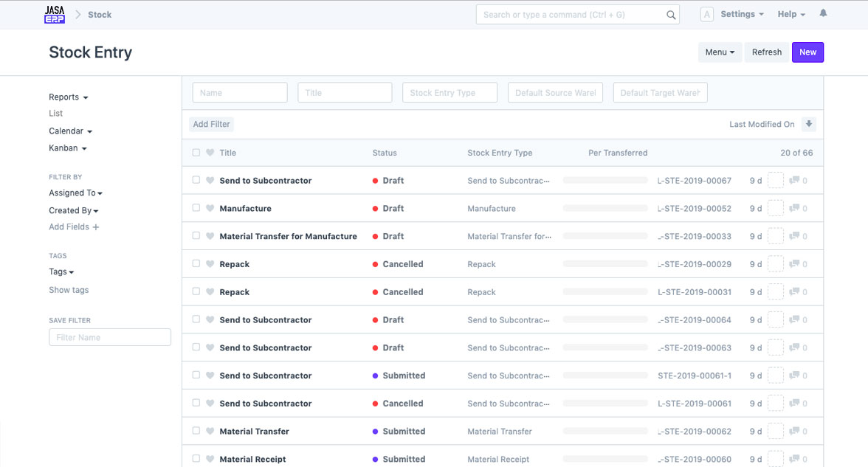The width and height of the screenshot is (868, 467).
Task: Open the notifications bell
Action: pos(823,14)
